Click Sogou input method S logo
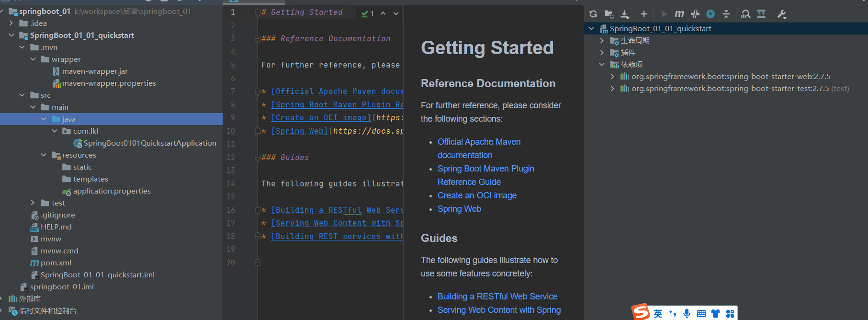Image resolution: width=868 pixels, height=320 pixels. click(641, 312)
